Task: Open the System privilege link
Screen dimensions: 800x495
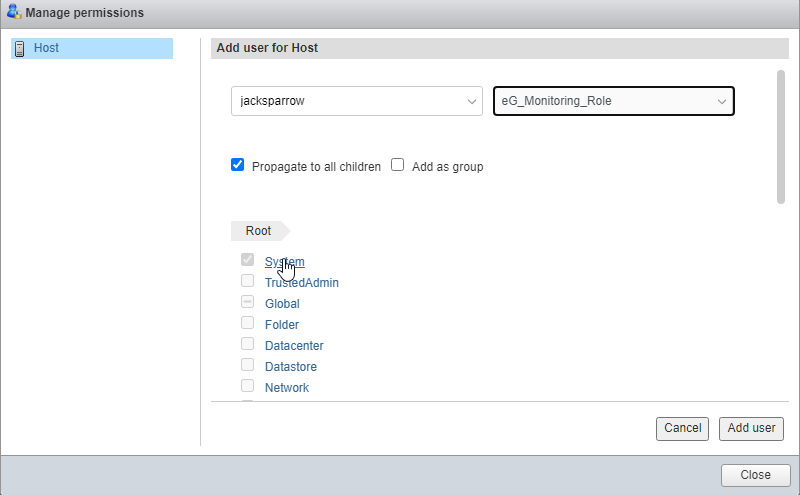Action: (x=285, y=262)
